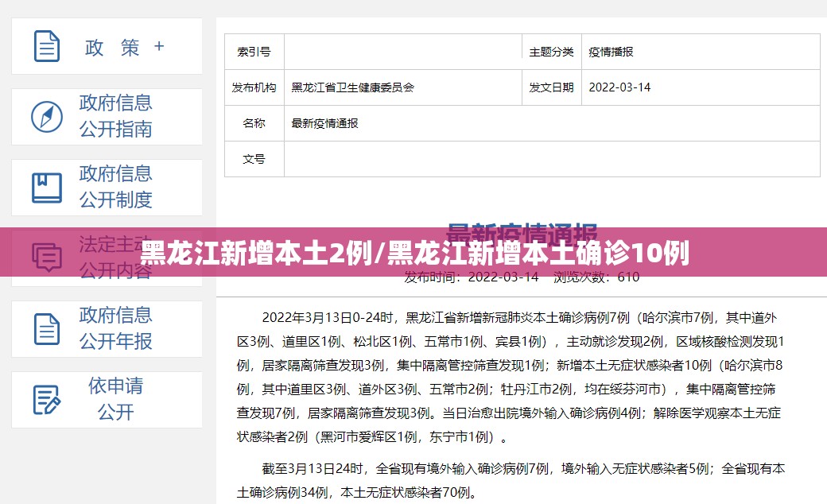
Task: Click paragraph starting 截至3月13日24时
Action: (x=511, y=480)
